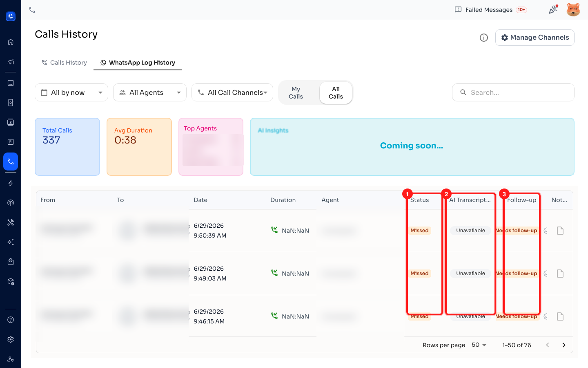Click the Date column header
Image resolution: width=588 pixels, height=368 pixels.
point(200,200)
